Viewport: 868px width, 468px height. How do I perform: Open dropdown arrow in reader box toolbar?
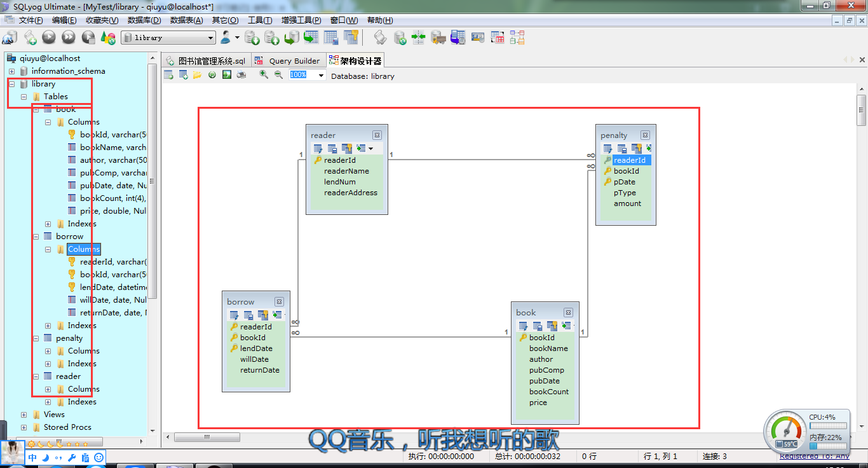pyautogui.click(x=370, y=149)
